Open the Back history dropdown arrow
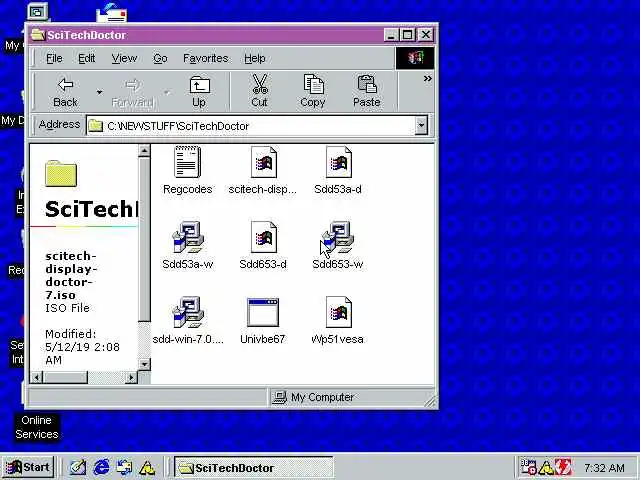The width and height of the screenshot is (640, 480). (99, 92)
